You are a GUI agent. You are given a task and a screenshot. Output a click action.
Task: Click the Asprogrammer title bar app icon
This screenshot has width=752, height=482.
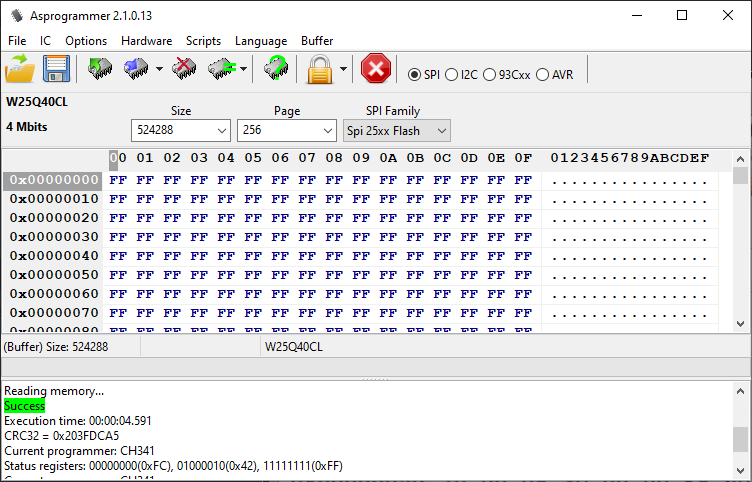tap(16, 15)
